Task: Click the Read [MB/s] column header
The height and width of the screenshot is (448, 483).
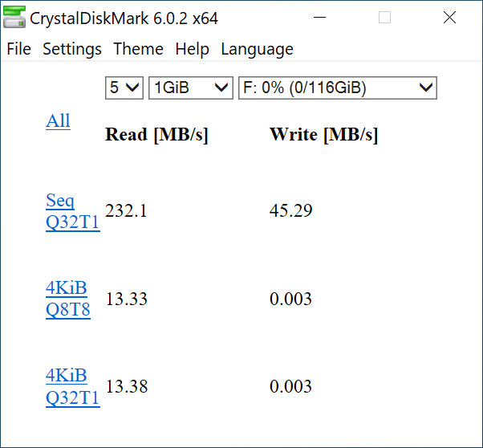Action: click(156, 135)
